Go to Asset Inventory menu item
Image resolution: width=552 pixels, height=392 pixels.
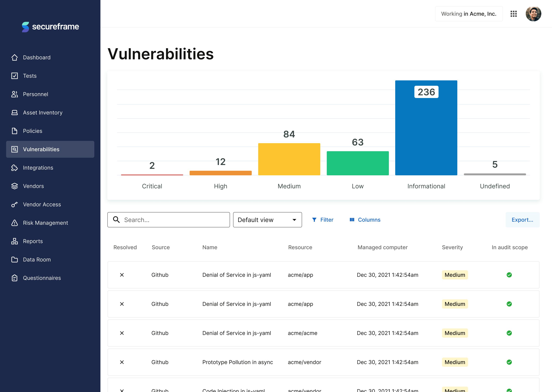[43, 113]
